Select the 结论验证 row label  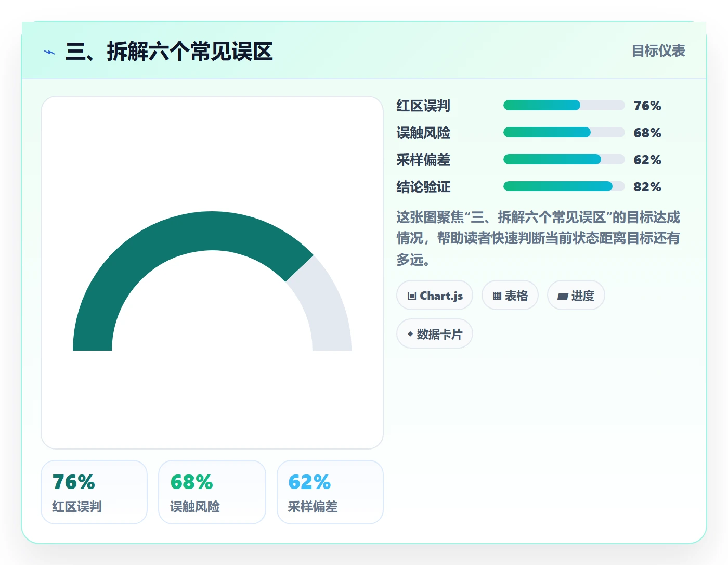(x=423, y=187)
